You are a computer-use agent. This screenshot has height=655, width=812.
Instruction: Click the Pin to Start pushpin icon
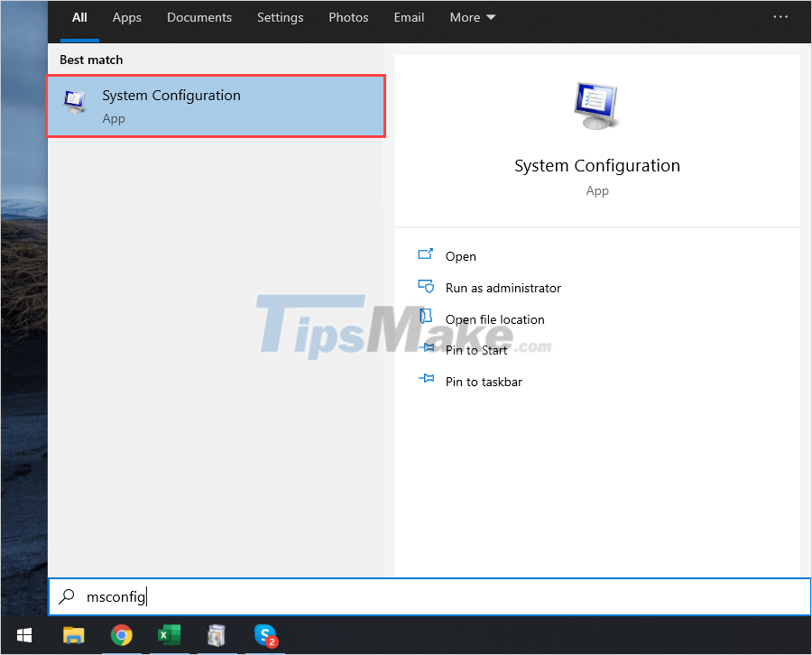[425, 350]
